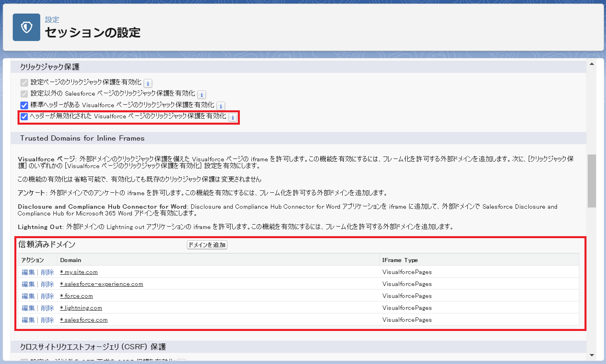The image size is (606, 364).
Task: Toggle ヘッダーが無効化された Visualforce clickjack checkbox
Action: (24, 117)
